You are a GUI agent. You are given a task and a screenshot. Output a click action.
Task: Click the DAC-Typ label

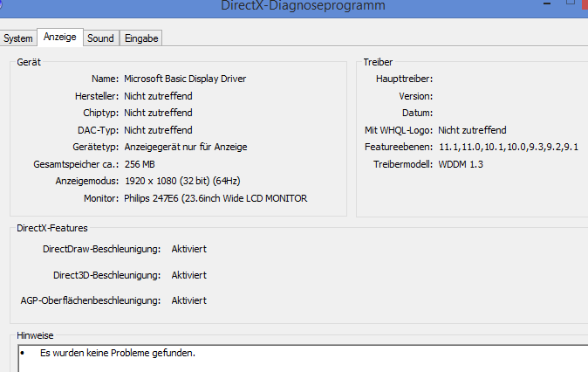tap(99, 130)
